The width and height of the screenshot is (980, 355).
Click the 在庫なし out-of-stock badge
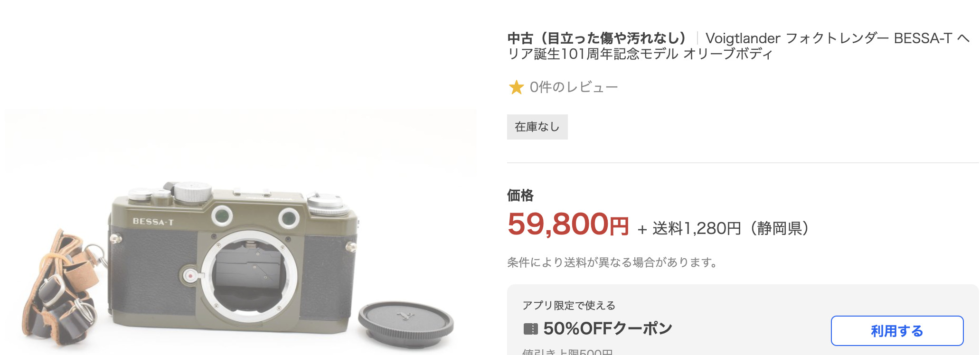click(x=537, y=127)
